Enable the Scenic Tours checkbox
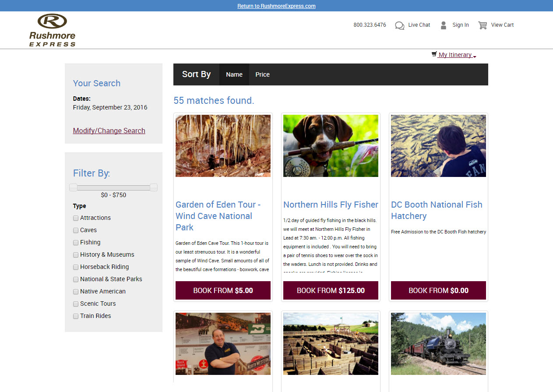553x392 pixels. pyautogui.click(x=76, y=304)
